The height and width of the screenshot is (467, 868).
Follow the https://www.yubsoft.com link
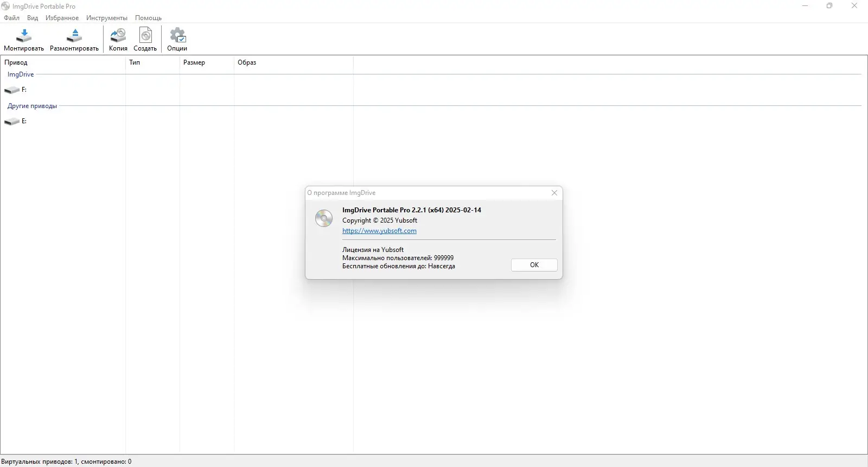379,231
